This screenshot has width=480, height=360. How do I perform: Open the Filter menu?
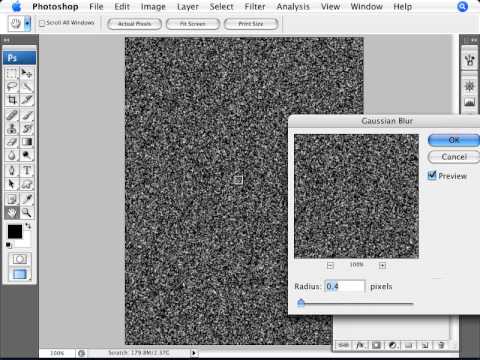(255, 6)
